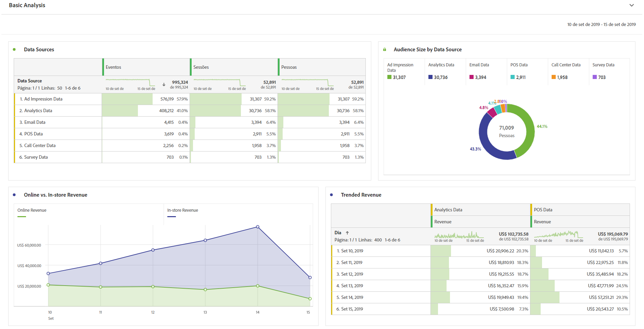This screenshot has width=644, height=329.
Task: Click dark blue swatch for Analytics Data legend
Action: click(x=430, y=77)
